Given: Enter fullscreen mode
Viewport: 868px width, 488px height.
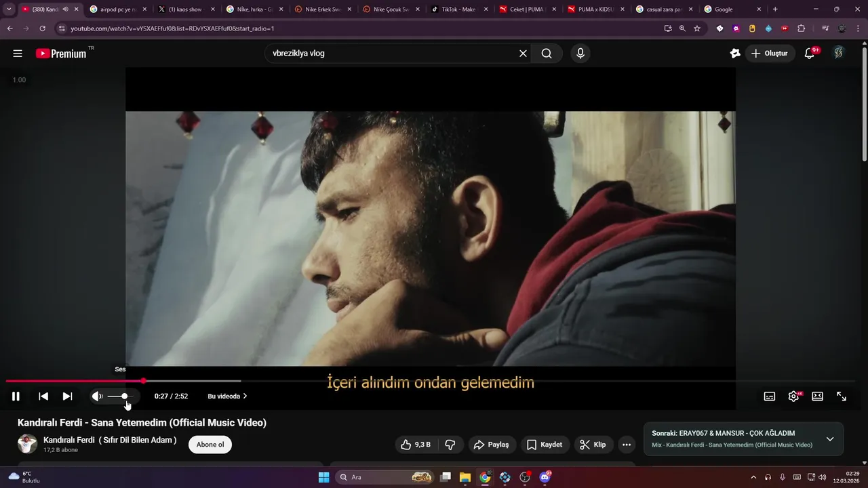Looking at the screenshot, I should [x=842, y=396].
